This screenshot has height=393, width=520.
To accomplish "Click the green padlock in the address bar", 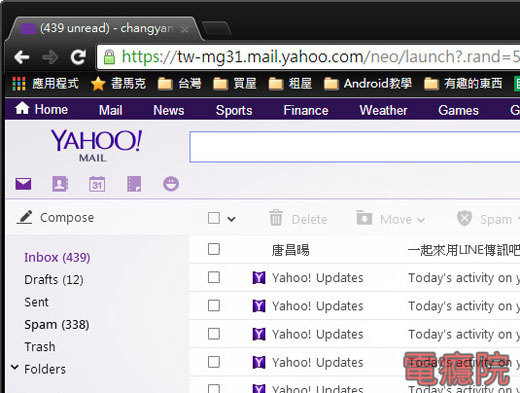I will click(x=109, y=57).
